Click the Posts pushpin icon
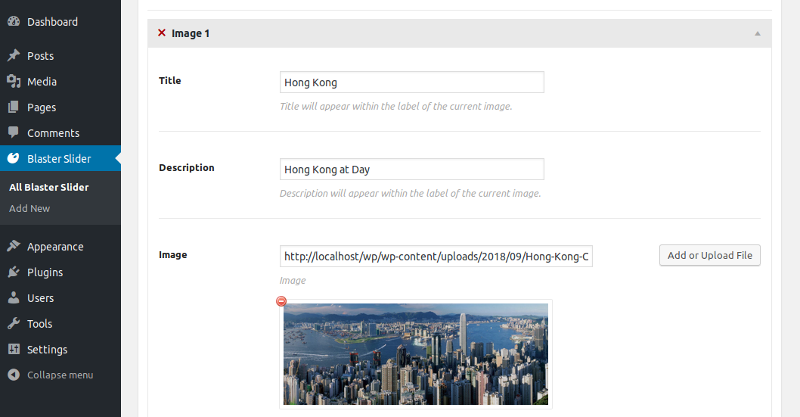The height and width of the screenshot is (417, 800). tap(14, 55)
